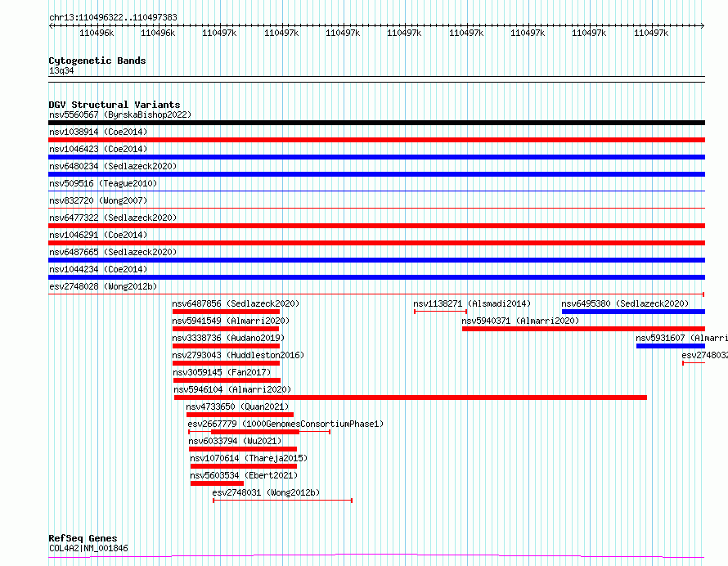Screen dimensions: 728x566
Task: Click the Cytogenetic Bands track heading
Action: click(x=97, y=61)
